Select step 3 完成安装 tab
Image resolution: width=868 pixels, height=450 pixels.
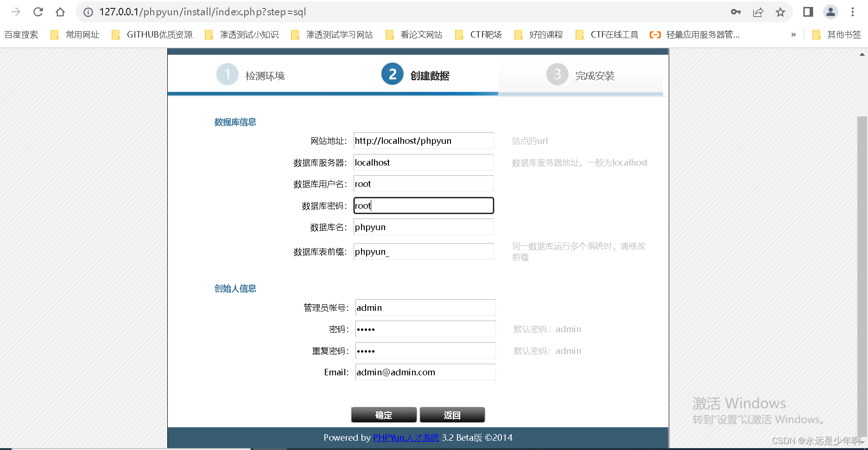click(581, 75)
